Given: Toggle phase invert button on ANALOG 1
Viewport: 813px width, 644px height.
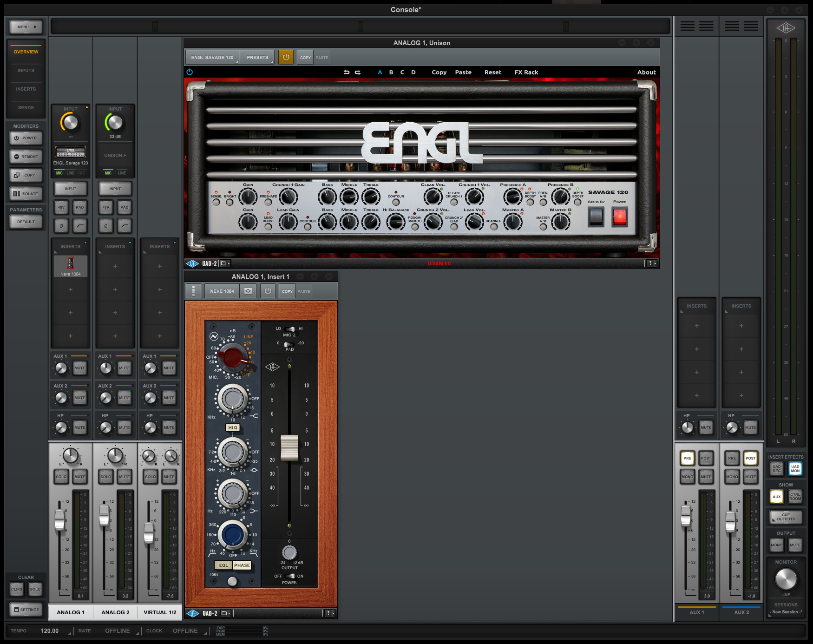Looking at the screenshot, I should 61,226.
